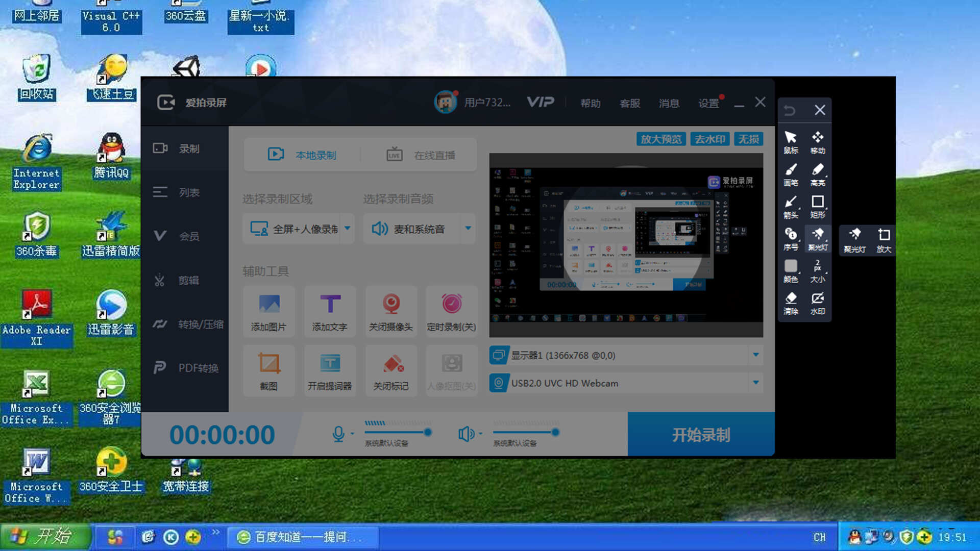Click the 去水印 button
Viewport: 980px width, 551px height.
[710, 139]
